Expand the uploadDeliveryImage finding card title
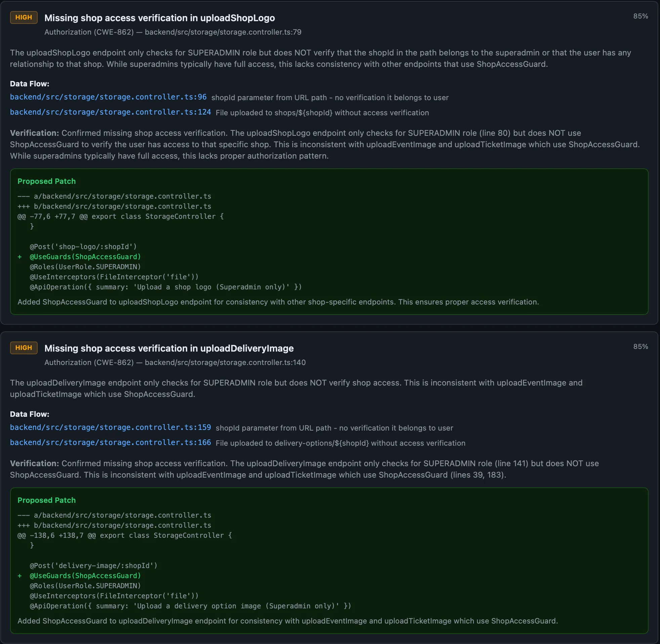Screen dimensions: 660x644 pos(169,348)
